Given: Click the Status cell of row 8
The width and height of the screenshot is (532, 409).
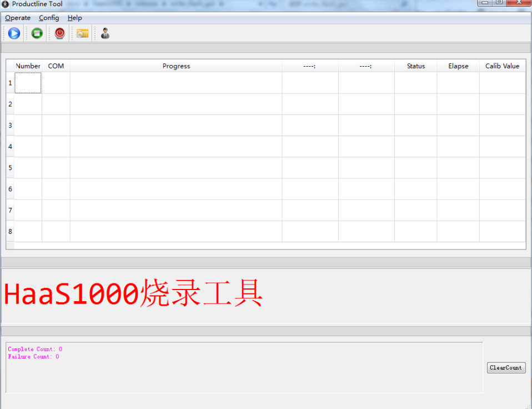Looking at the screenshot, I should tap(415, 231).
